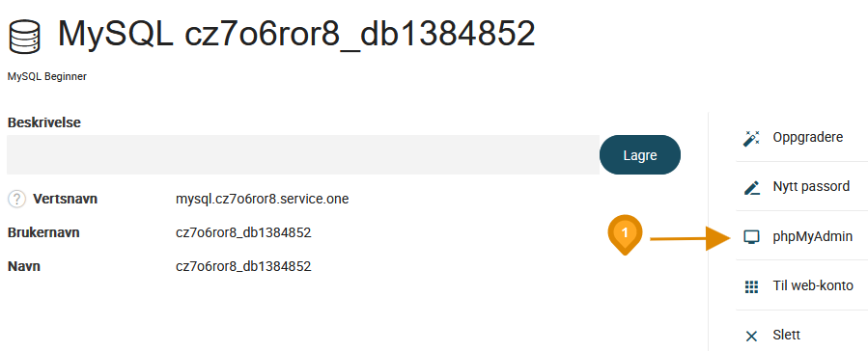Save the description with Lagre button
Screen dimensions: 868x351
click(x=640, y=155)
